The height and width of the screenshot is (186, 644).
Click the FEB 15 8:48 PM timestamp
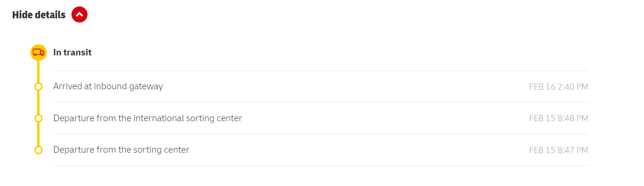click(558, 118)
